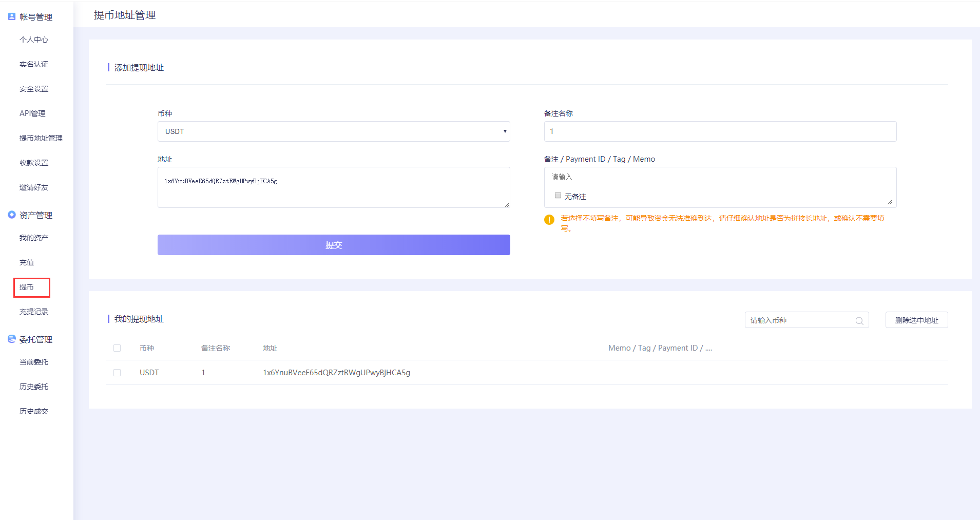Open 安全设置 security settings
Viewport: 980px width, 520px height.
(x=34, y=89)
